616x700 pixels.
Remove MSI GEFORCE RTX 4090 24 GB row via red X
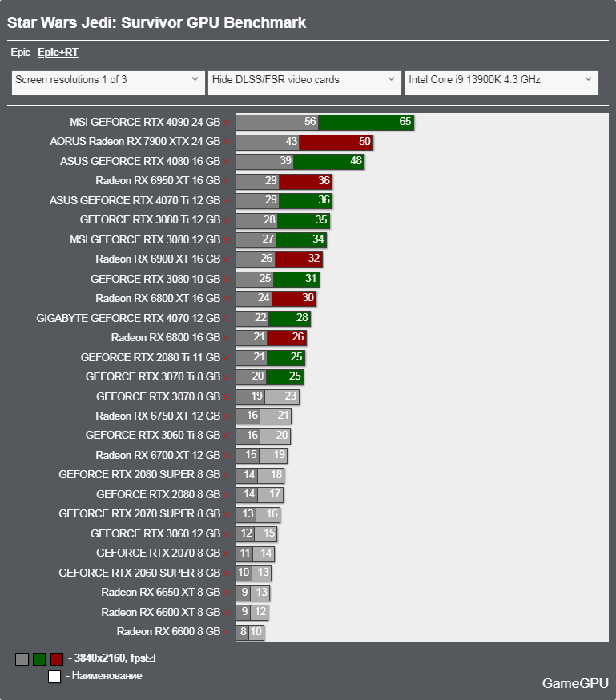[227, 123]
